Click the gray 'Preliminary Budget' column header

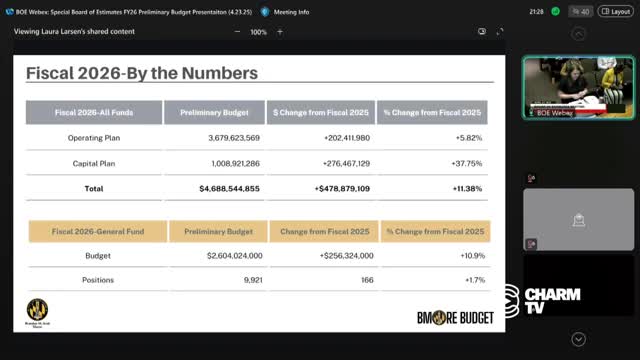pos(214,112)
